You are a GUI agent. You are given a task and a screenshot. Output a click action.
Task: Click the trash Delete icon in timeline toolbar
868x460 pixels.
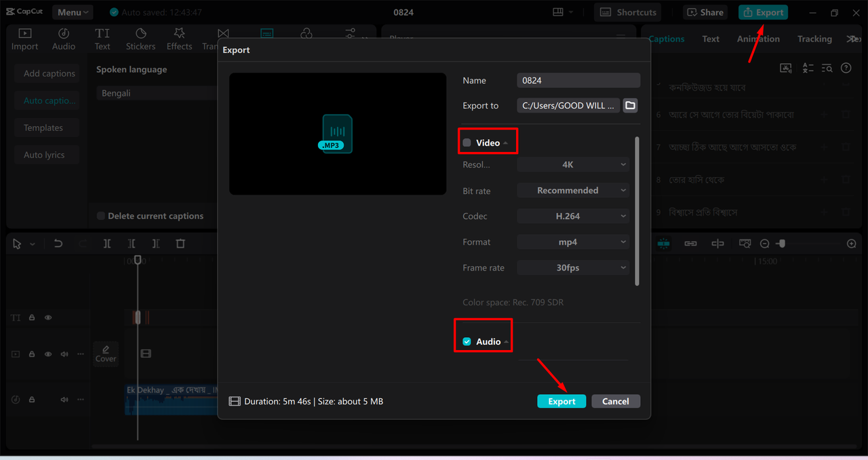tap(180, 244)
